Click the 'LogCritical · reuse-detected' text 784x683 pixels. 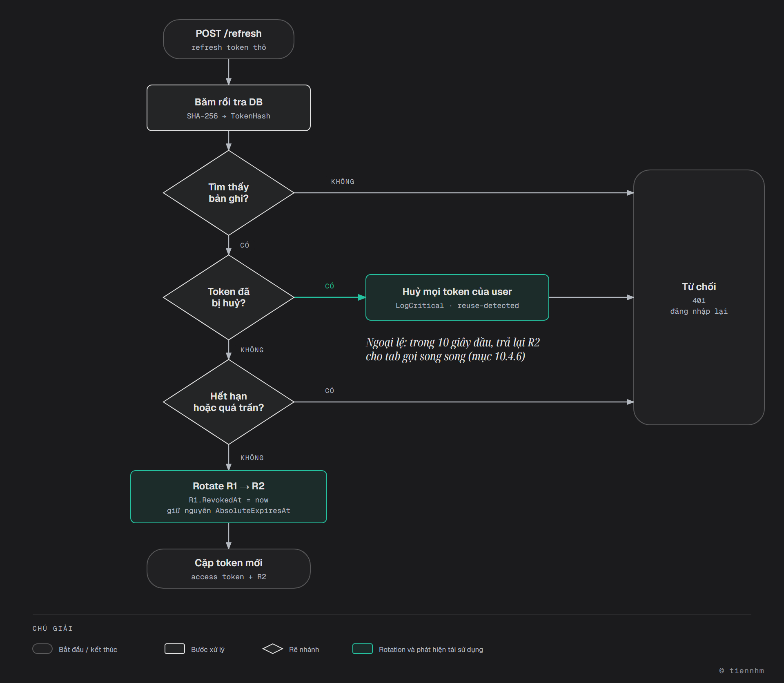[457, 306]
